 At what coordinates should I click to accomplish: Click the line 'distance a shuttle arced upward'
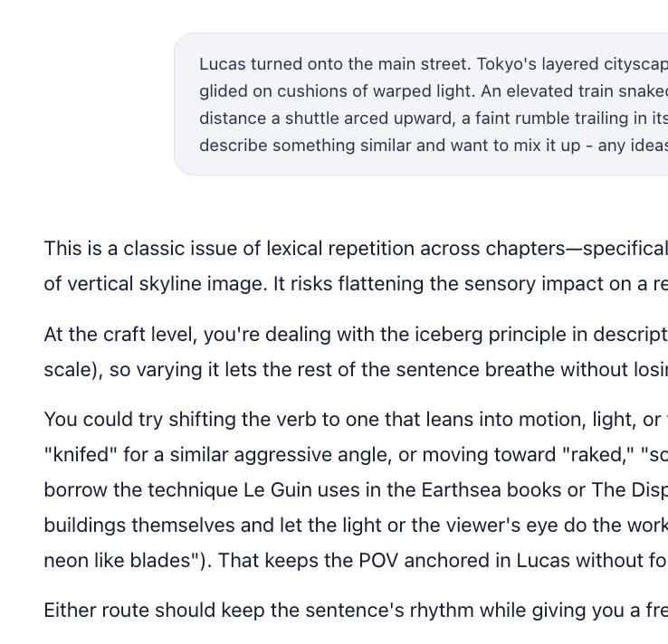click(434, 118)
